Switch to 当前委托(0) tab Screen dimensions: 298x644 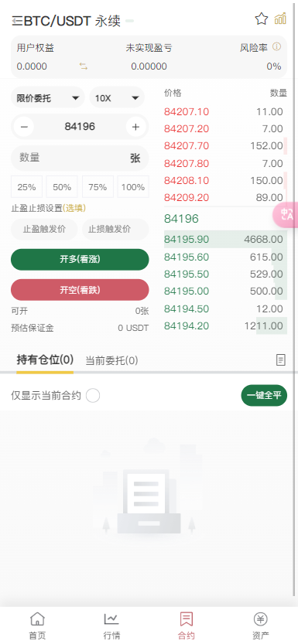click(111, 360)
